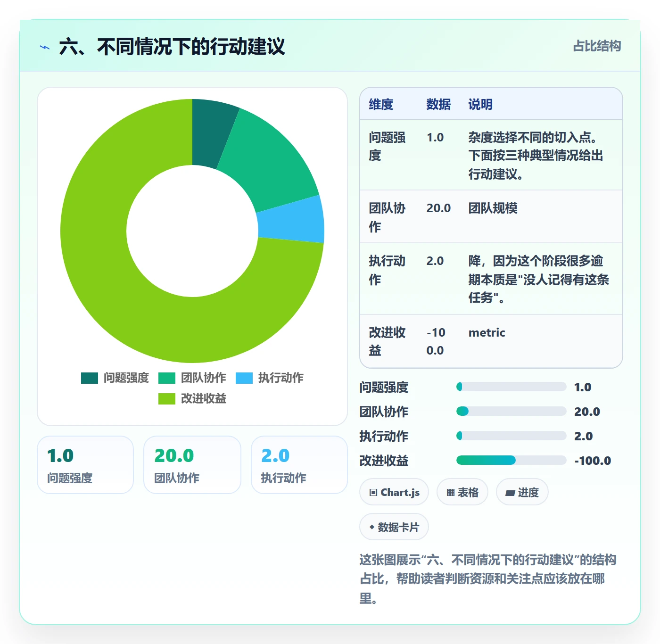This screenshot has height=644, width=660.
Task: Click the 1.0 问题强度 stat card
Action: [85, 465]
